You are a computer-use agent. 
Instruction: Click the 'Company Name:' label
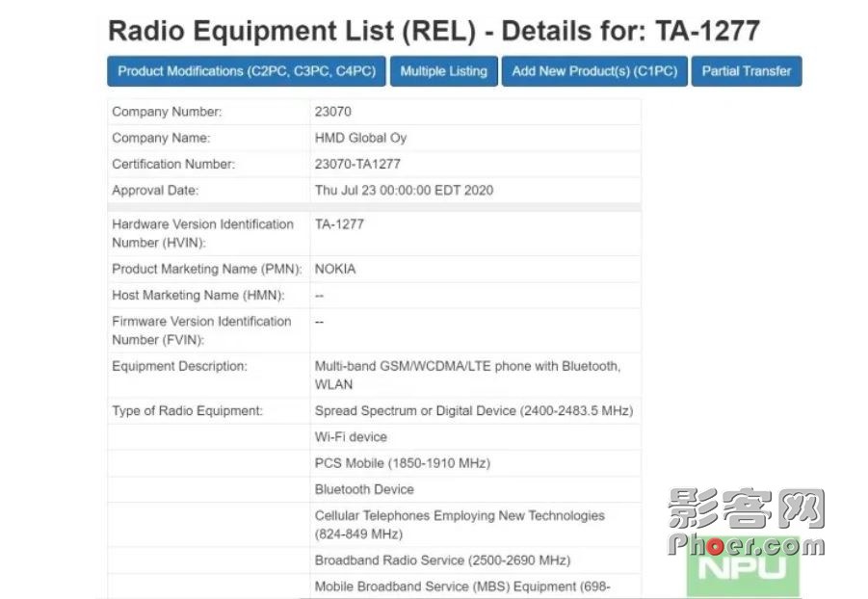coord(161,138)
